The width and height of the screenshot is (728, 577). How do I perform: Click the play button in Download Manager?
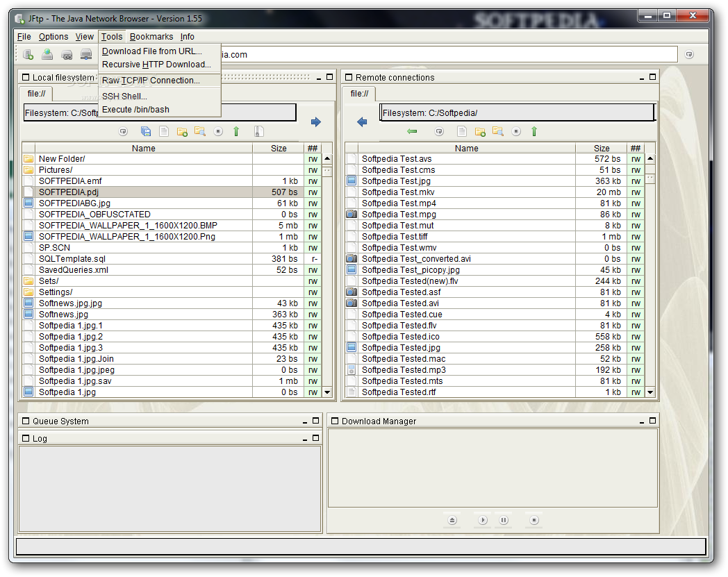coord(483,520)
